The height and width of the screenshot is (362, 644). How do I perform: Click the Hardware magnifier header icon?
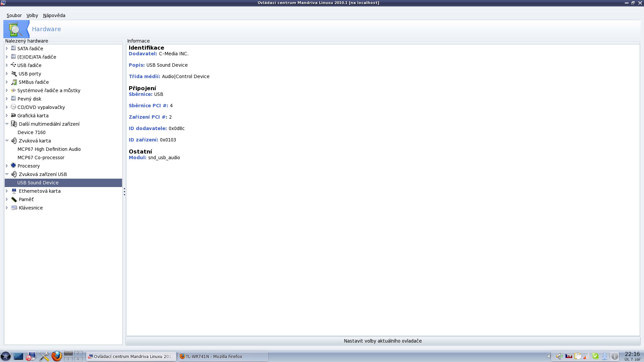pos(15,29)
